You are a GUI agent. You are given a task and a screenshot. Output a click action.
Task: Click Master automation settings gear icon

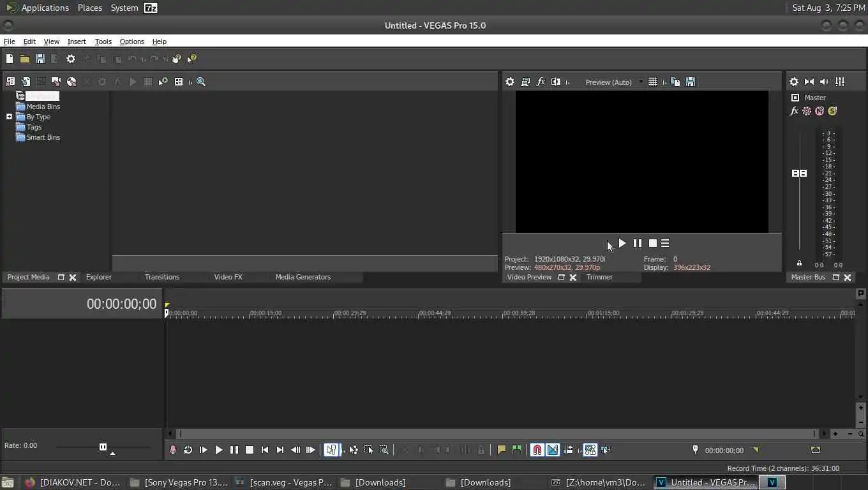point(807,111)
